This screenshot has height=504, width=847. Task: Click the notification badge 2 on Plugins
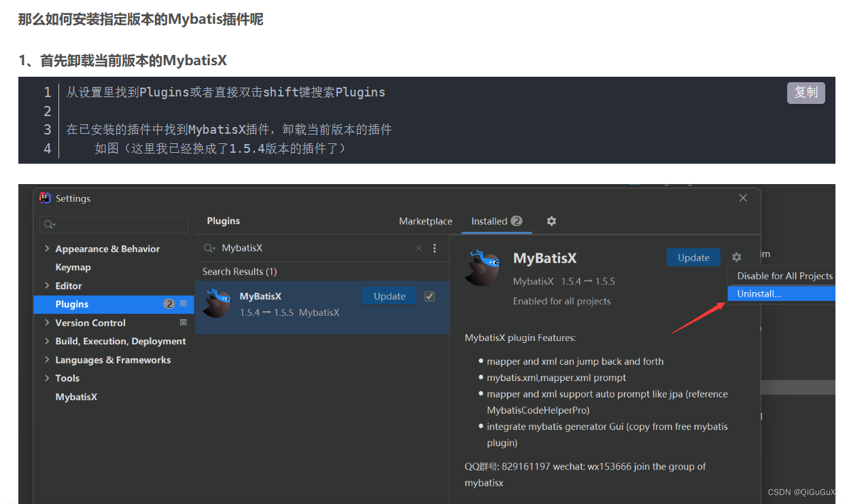click(x=169, y=304)
